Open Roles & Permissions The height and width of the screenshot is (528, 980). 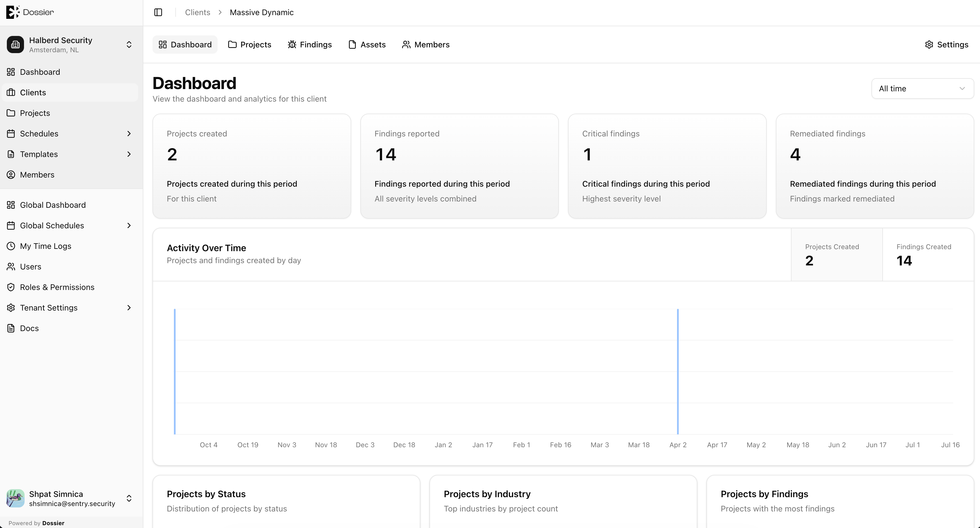[70, 287]
